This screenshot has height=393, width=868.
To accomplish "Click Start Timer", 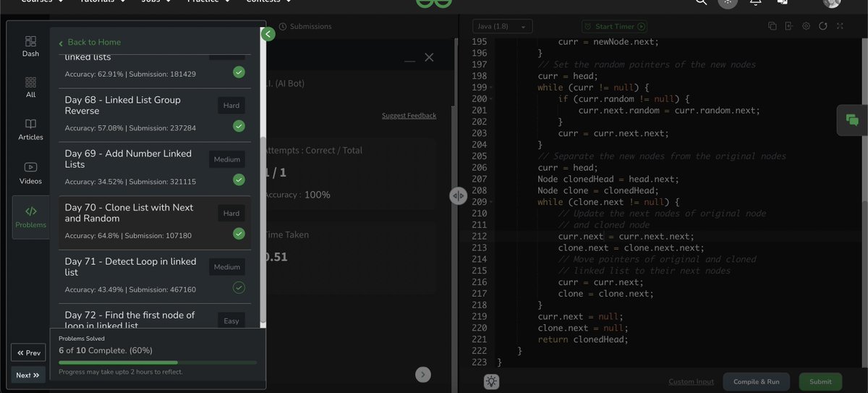I will 614,26.
